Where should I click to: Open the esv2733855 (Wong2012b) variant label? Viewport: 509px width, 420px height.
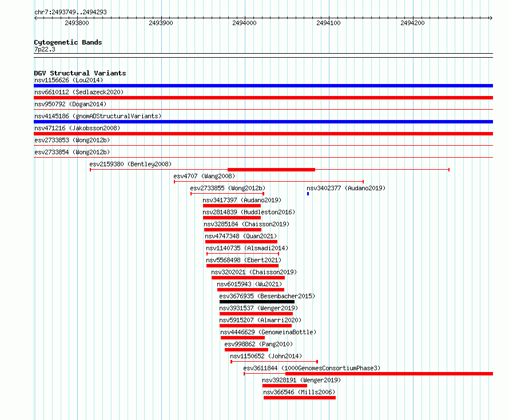[228, 188]
